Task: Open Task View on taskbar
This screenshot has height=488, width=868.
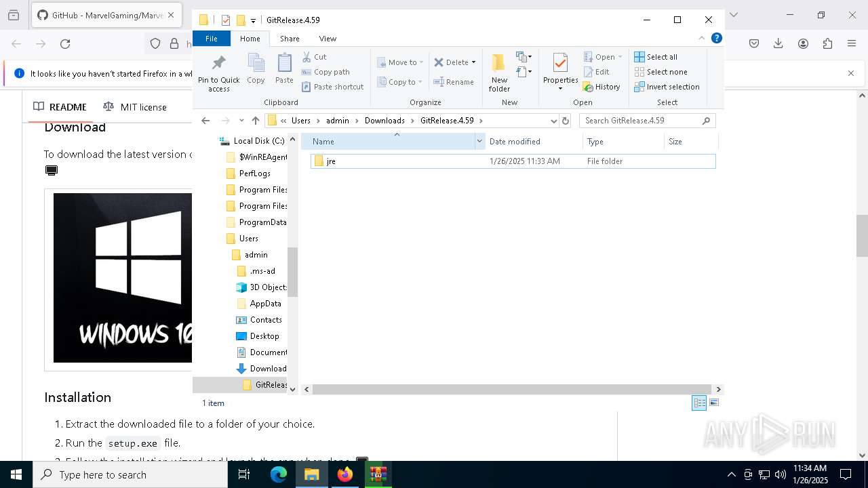Action: tap(245, 474)
